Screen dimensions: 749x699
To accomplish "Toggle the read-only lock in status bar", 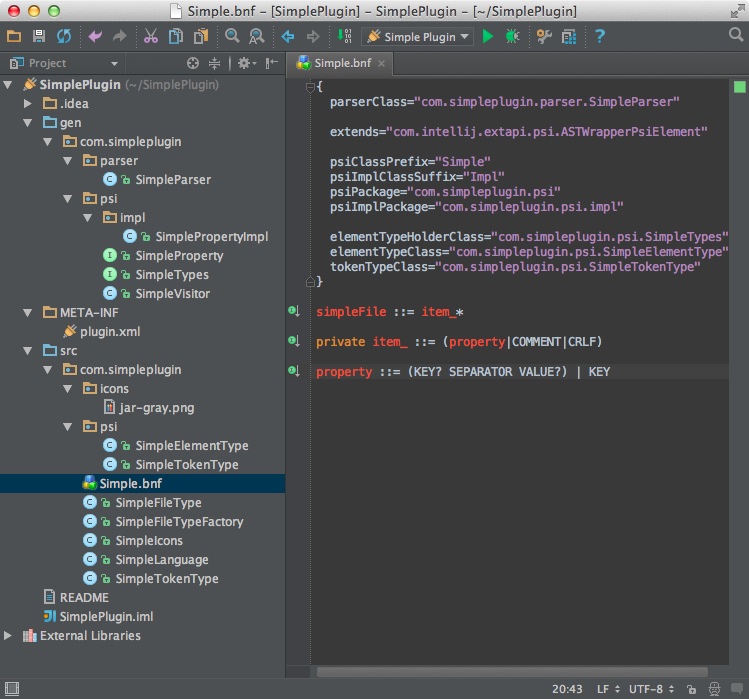I will pyautogui.click(x=692, y=689).
